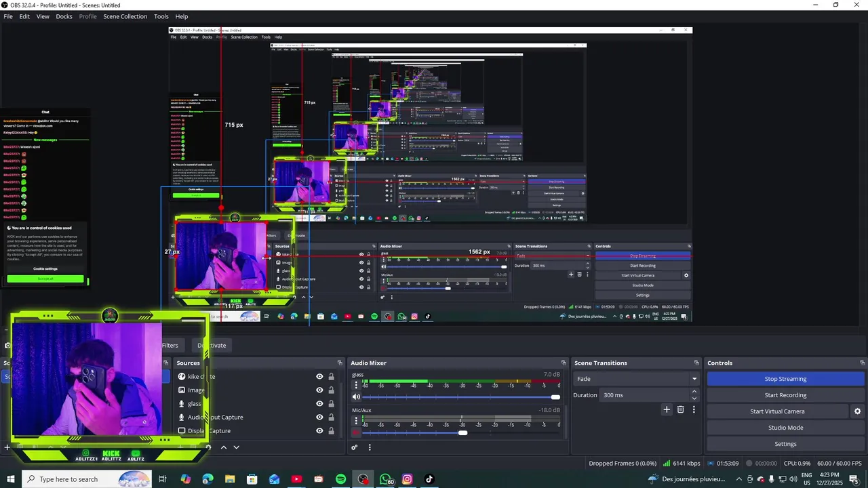
Task: Click the Deactivate source button
Action: (212, 346)
